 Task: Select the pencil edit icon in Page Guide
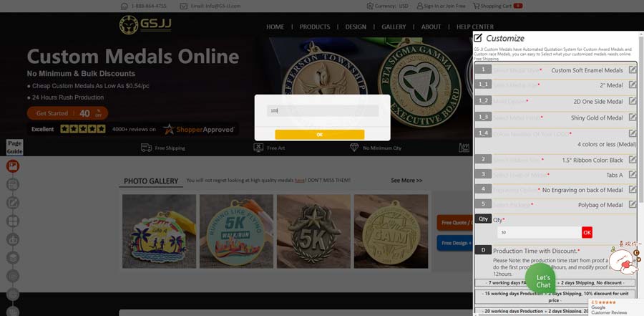(x=13, y=203)
